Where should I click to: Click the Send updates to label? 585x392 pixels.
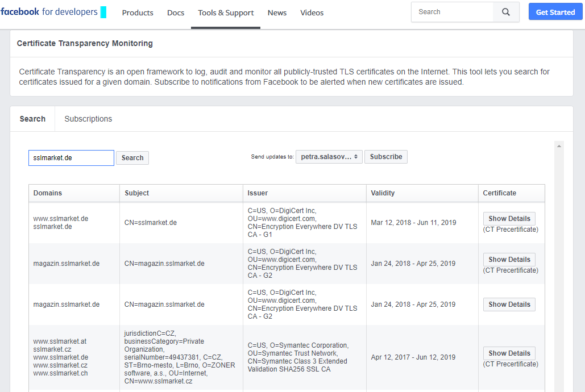272,157
